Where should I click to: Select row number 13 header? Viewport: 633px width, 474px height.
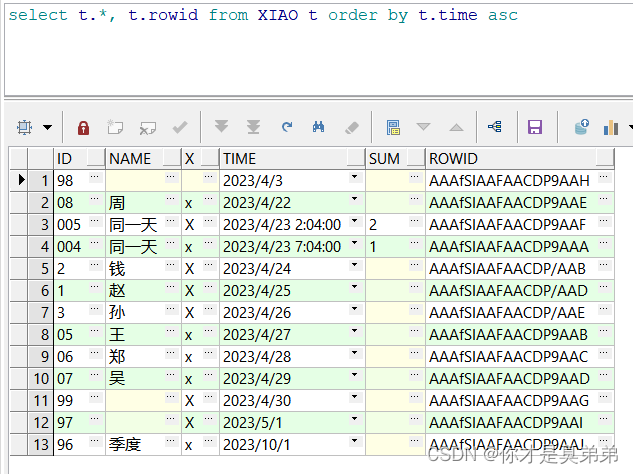click(40, 445)
